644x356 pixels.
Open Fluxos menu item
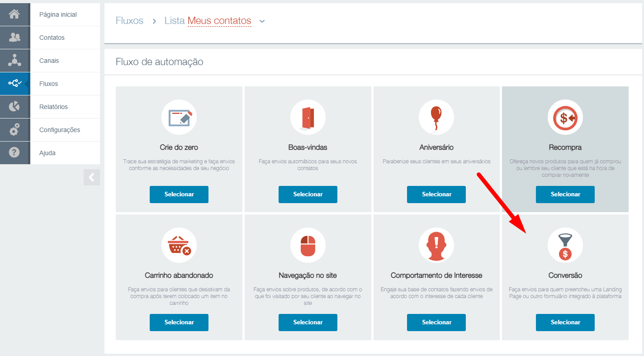pos(65,84)
